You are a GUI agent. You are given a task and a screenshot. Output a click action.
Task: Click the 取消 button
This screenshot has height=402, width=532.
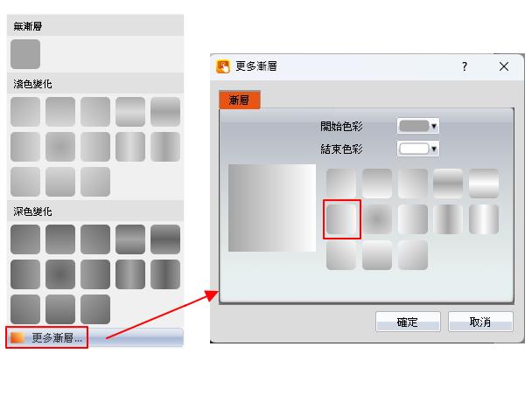[480, 322]
